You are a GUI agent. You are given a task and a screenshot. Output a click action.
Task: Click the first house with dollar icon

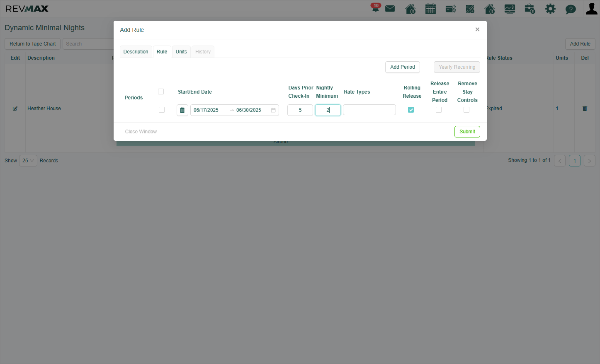pos(410,9)
